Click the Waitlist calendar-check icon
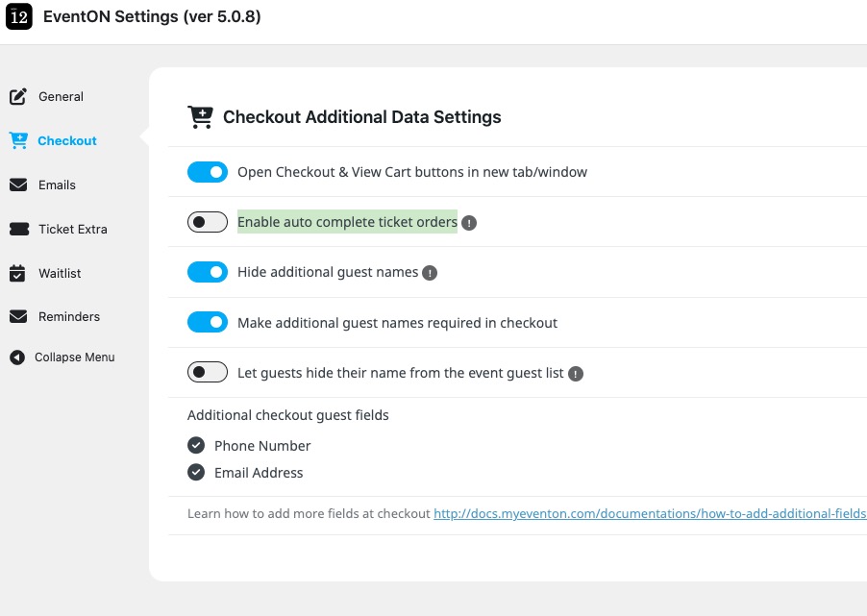 tap(18, 274)
